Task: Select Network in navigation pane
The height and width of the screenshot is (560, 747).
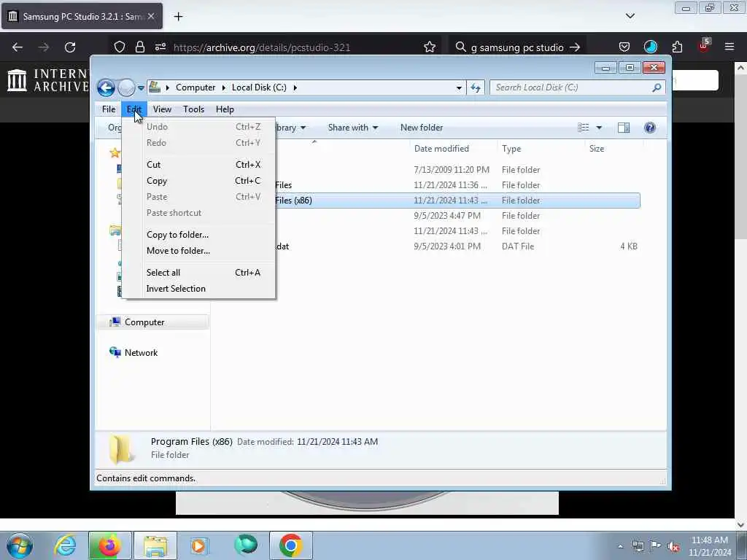Action: tap(141, 353)
